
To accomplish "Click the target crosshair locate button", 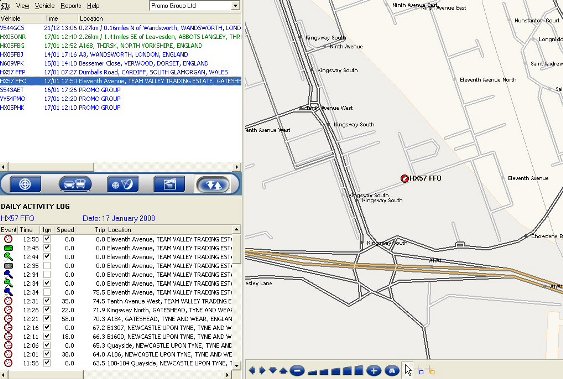I will (25, 184).
